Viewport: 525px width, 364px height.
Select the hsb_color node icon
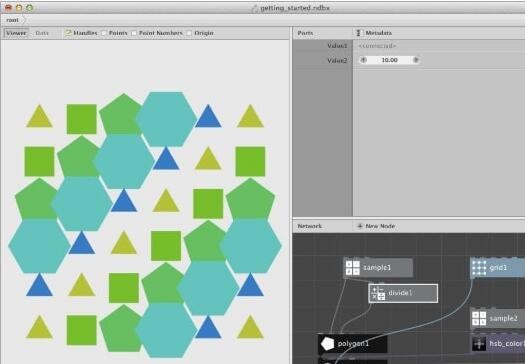pyautogui.click(x=479, y=344)
